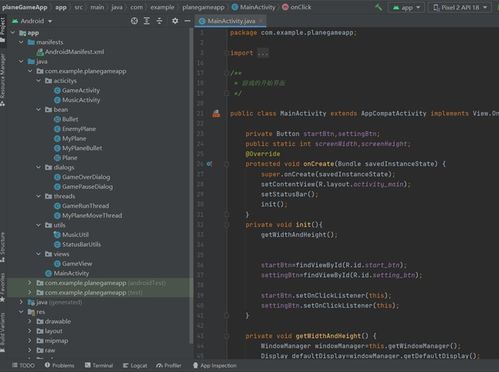Click the gutter icon beside MainActivity class

pyautogui.click(x=216, y=114)
